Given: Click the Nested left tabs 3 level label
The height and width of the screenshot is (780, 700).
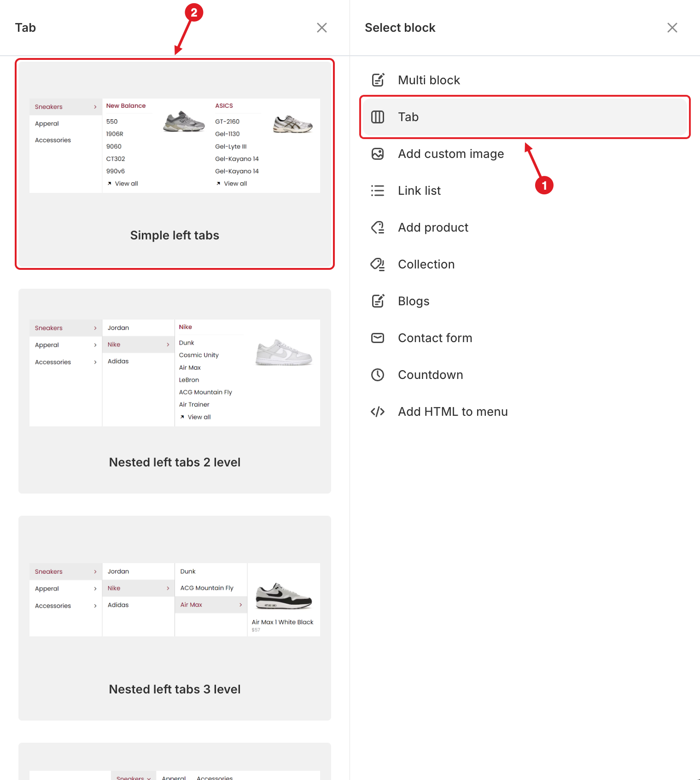Looking at the screenshot, I should tap(175, 689).
